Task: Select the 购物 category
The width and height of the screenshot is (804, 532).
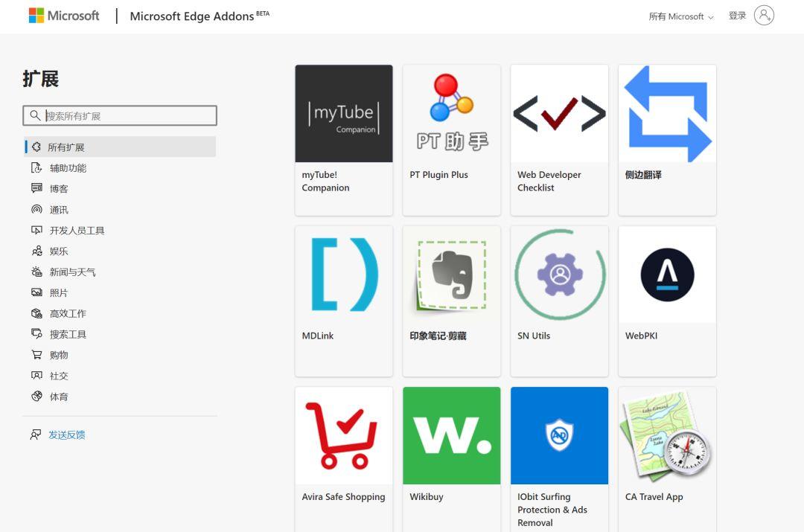Action: coord(59,355)
